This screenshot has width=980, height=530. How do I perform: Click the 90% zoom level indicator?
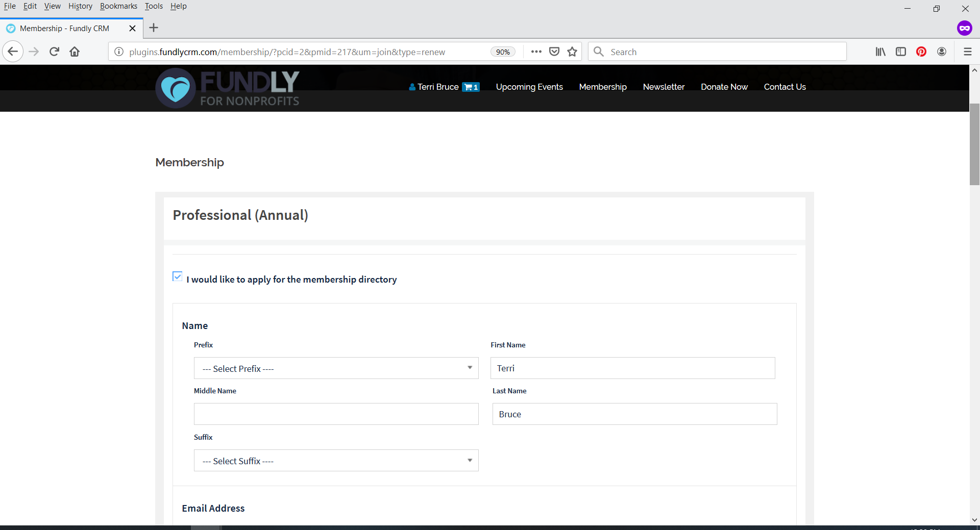click(x=503, y=52)
